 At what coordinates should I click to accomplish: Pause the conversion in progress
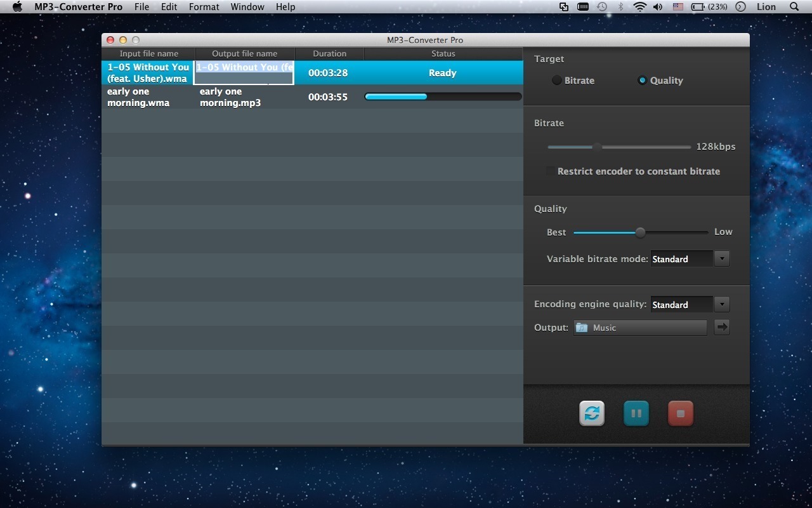(x=636, y=413)
